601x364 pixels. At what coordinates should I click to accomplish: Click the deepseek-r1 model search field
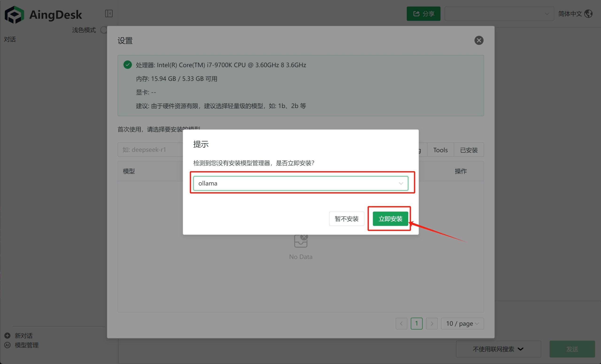[150, 150]
